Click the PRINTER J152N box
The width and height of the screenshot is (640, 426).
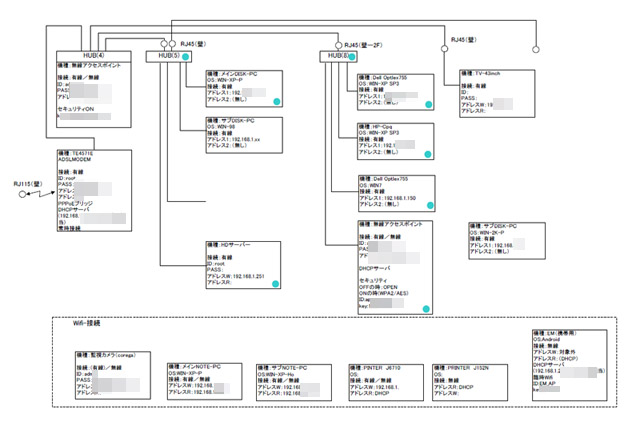pos(470,383)
